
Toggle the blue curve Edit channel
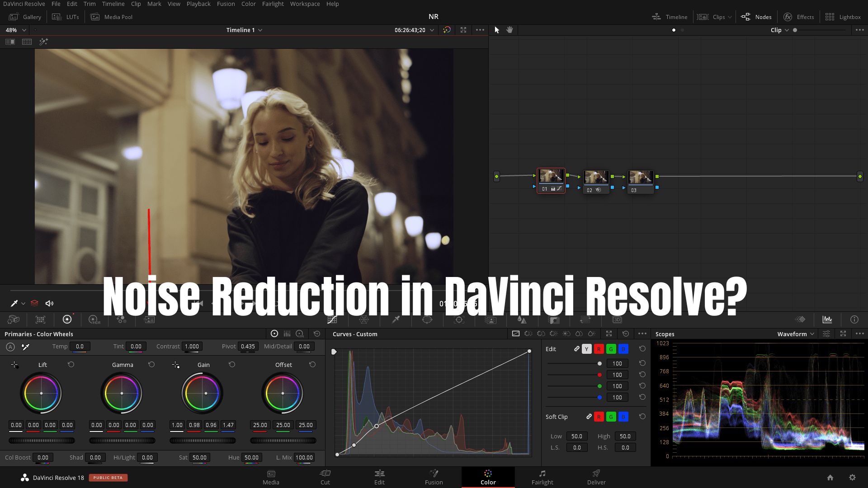(x=623, y=349)
